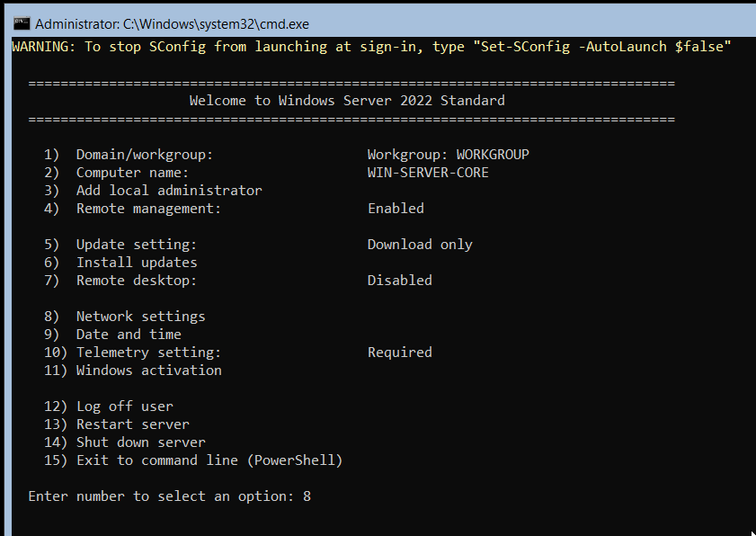Select the 'Update setting:' option line
Screen dimensions: 756x536
120,244
